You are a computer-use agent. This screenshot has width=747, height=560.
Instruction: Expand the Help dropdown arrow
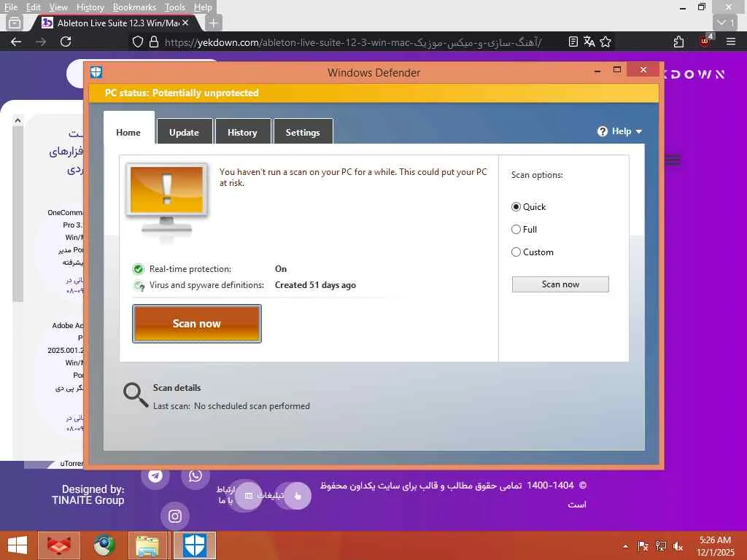coord(639,131)
